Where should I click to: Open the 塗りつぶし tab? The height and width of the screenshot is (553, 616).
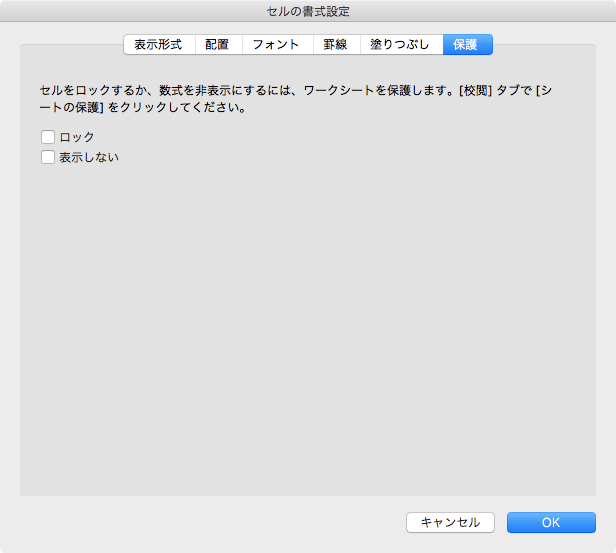coord(402,44)
